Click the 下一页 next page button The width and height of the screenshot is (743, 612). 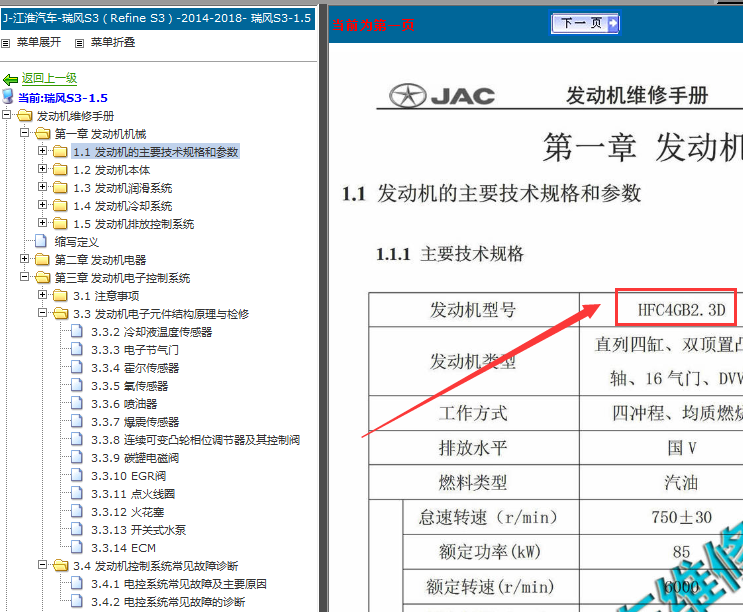[585, 23]
